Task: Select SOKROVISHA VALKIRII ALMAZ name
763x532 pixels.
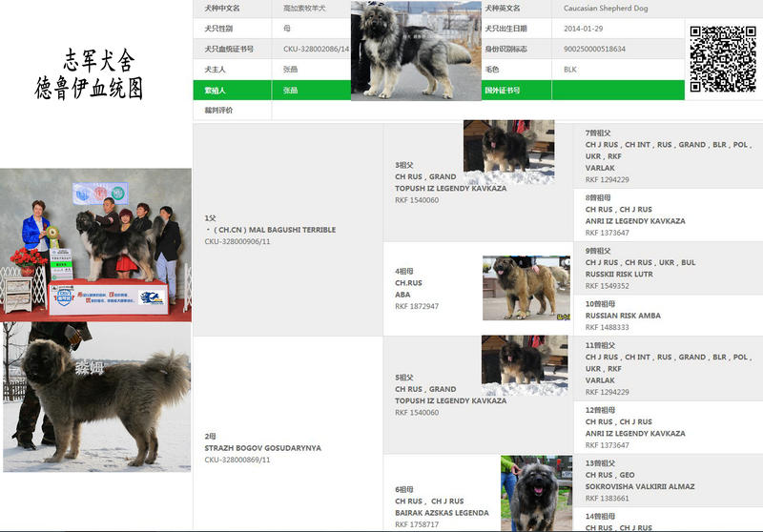Action: coord(640,486)
